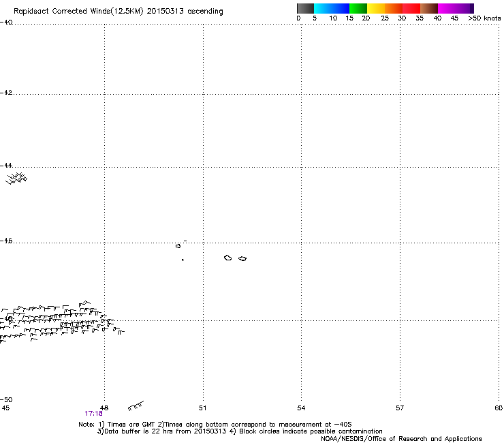504x443 pixels.
Task: Click the note 'Black circles indicate possible contamination'
Action: point(311,431)
